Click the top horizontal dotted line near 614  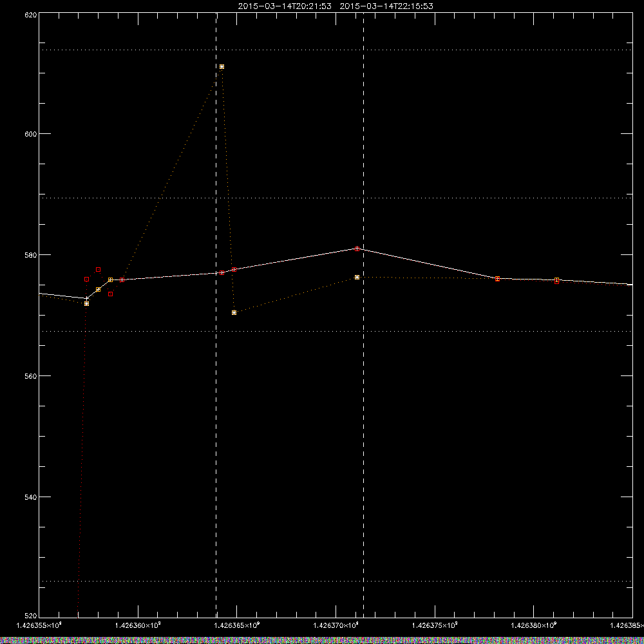tap(336, 50)
